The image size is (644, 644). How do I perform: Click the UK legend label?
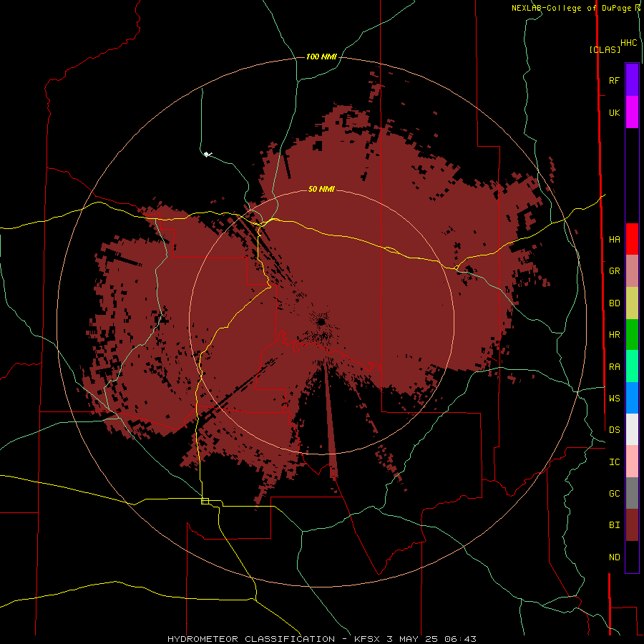pos(614,112)
